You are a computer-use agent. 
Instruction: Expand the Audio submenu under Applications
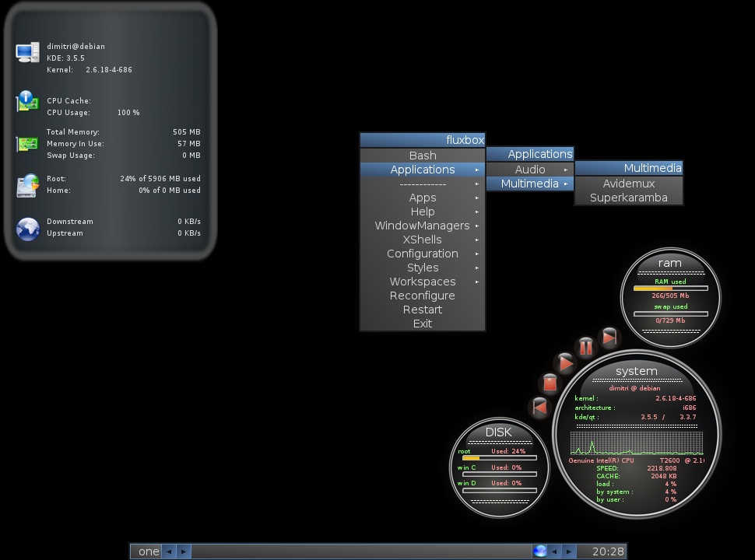[529, 170]
